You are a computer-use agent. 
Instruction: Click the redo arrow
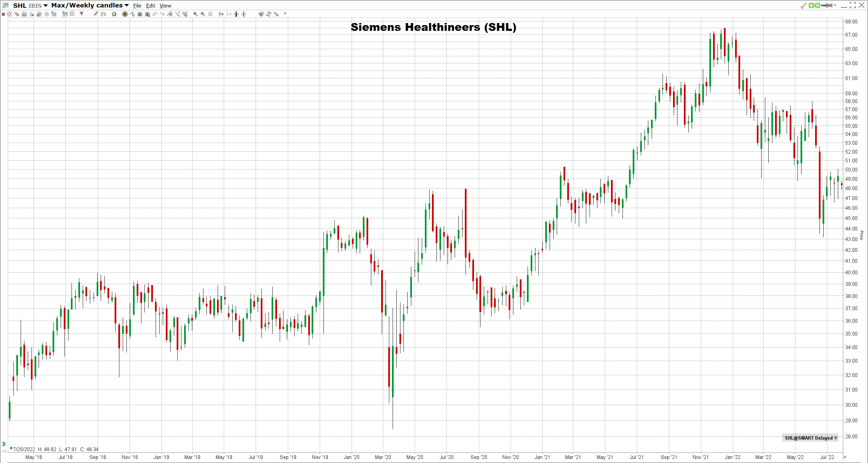(x=162, y=14)
